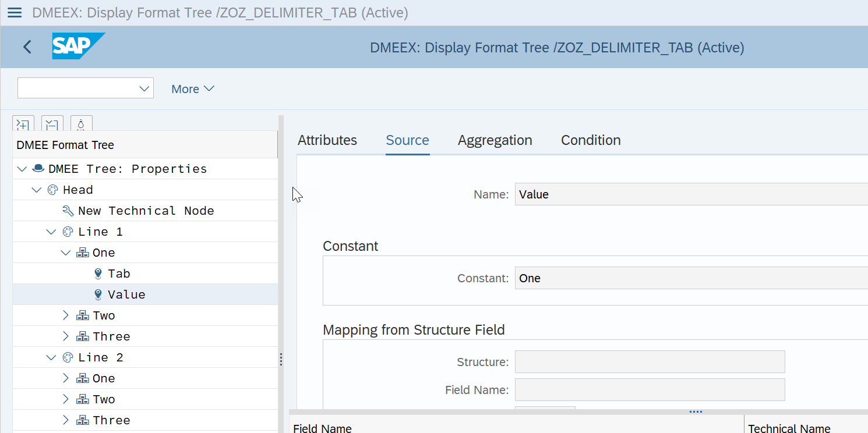The width and height of the screenshot is (868, 433).
Task: Click the Name field containing Value
Action: click(x=691, y=194)
